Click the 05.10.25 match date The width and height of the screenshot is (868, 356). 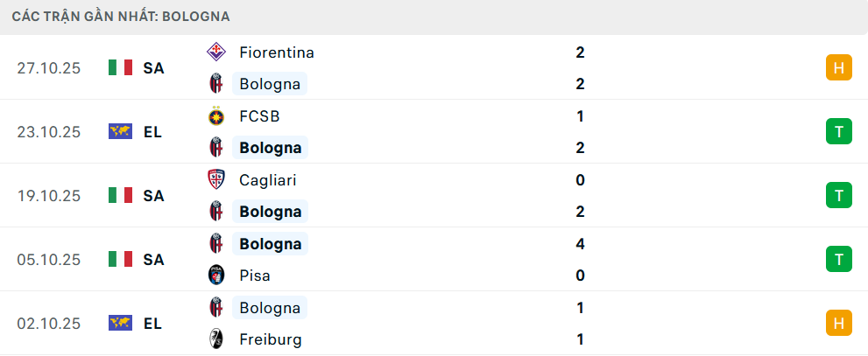[49, 260]
